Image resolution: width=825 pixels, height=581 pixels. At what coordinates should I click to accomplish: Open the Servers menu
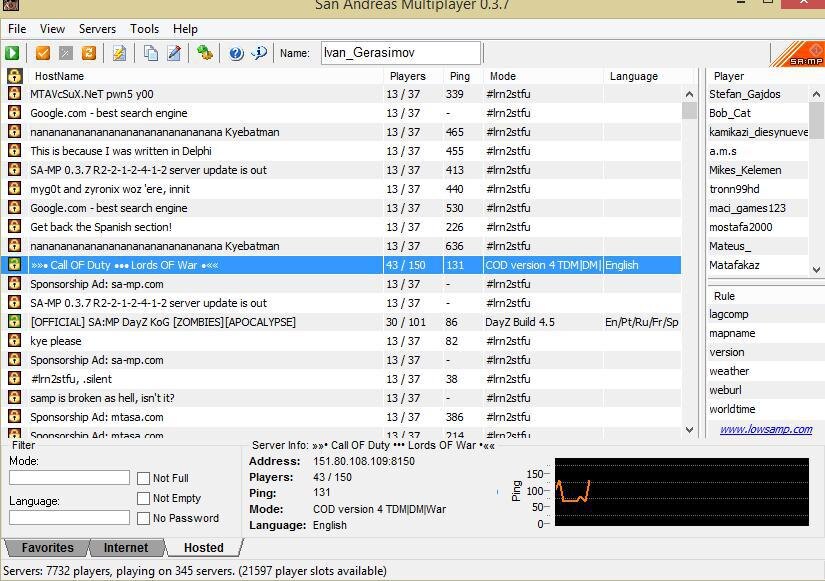(x=97, y=29)
